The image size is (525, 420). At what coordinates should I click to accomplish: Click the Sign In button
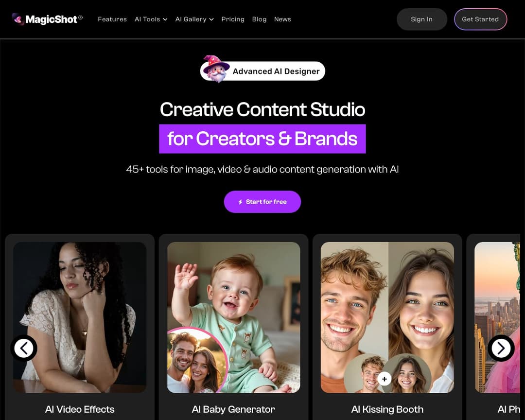(422, 19)
